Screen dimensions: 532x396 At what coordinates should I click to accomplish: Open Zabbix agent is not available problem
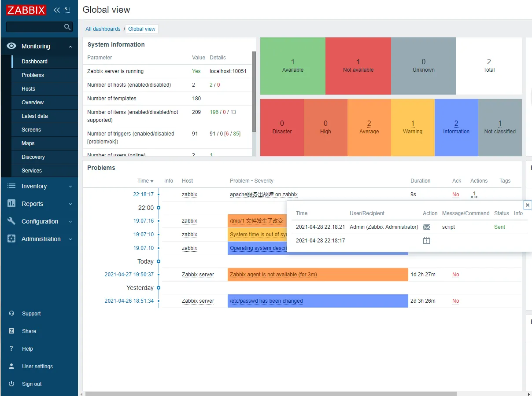coord(273,275)
